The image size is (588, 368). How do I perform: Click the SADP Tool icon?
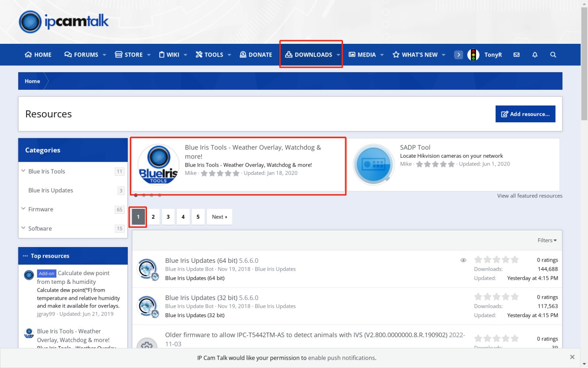click(374, 165)
